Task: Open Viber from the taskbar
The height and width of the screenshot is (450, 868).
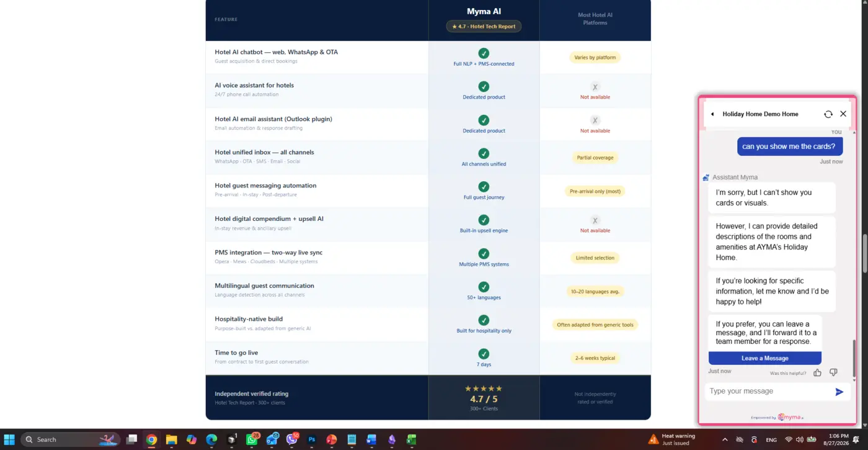Action: click(291, 439)
